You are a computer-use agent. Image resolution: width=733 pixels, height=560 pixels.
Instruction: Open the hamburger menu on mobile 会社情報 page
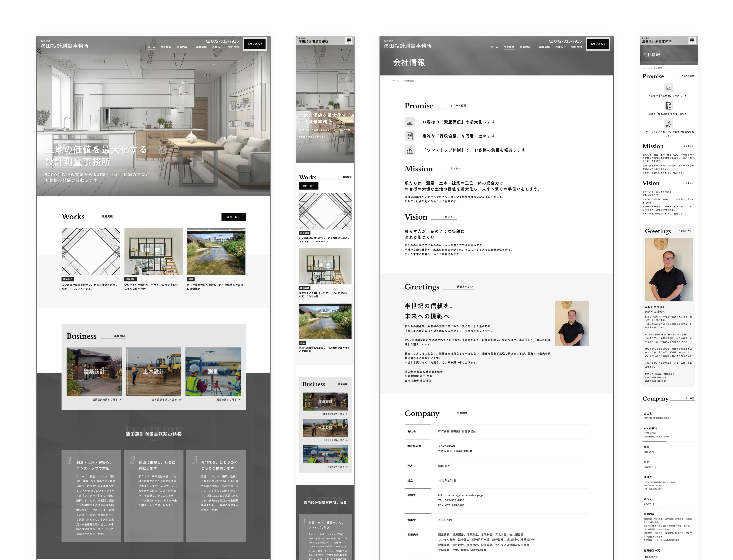(692, 40)
